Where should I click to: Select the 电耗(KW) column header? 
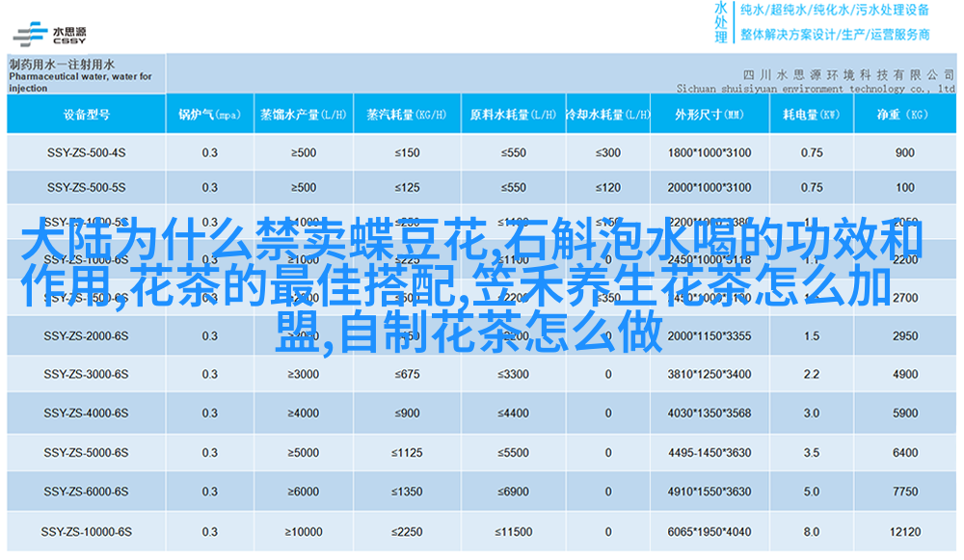coord(811,115)
